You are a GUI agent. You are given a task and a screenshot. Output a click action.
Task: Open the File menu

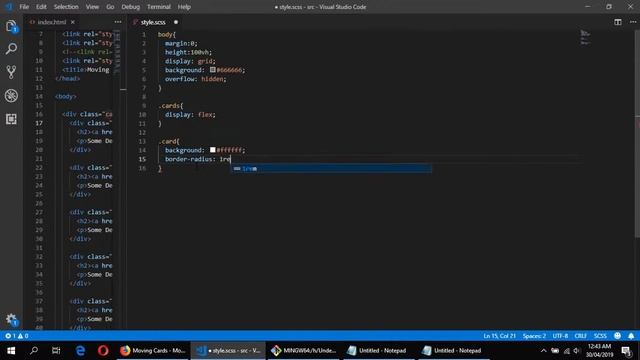point(24,7)
